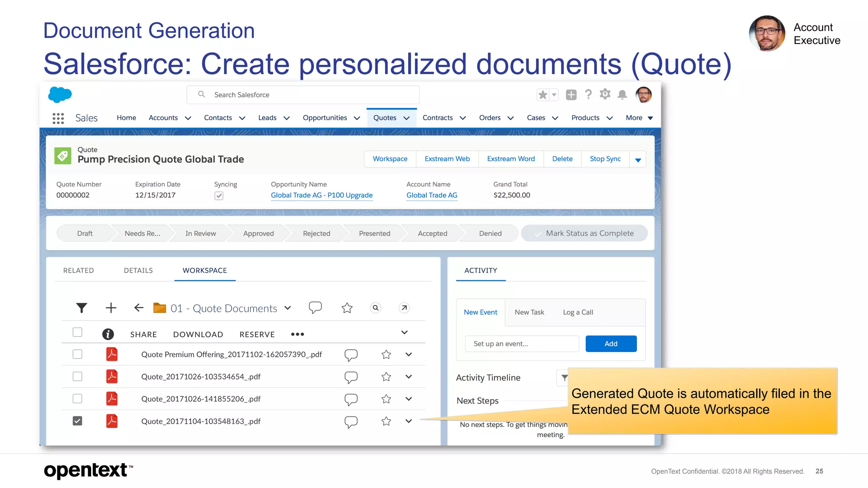Toggle the select-all documents checkbox
868x488 pixels.
(x=77, y=332)
